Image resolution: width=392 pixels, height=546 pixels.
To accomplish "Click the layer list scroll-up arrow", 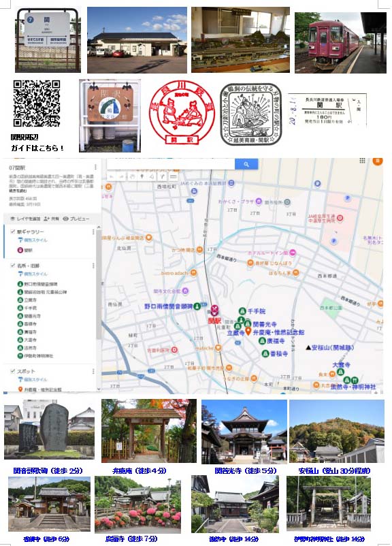I will pos(99,227).
